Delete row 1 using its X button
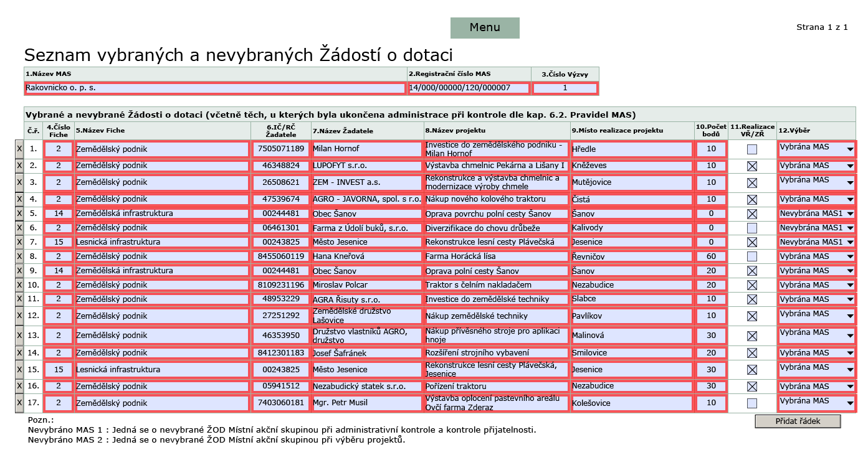Image resolution: width=868 pixels, height=465 pixels. coord(19,149)
